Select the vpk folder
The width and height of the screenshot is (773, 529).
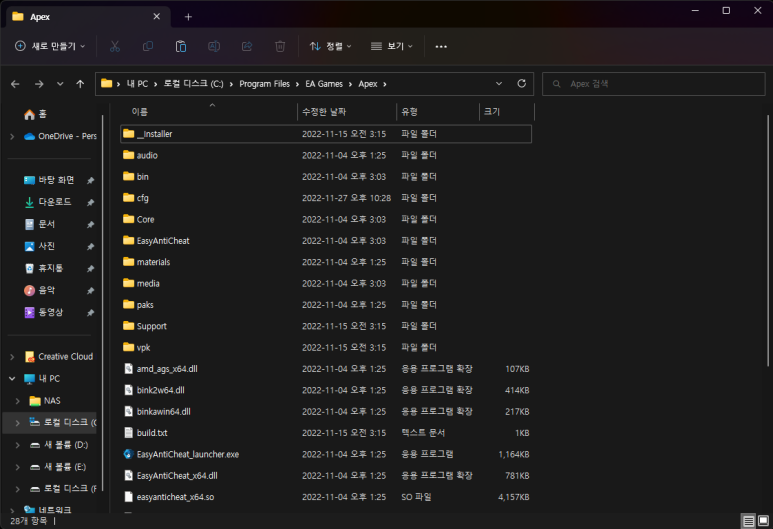point(143,348)
